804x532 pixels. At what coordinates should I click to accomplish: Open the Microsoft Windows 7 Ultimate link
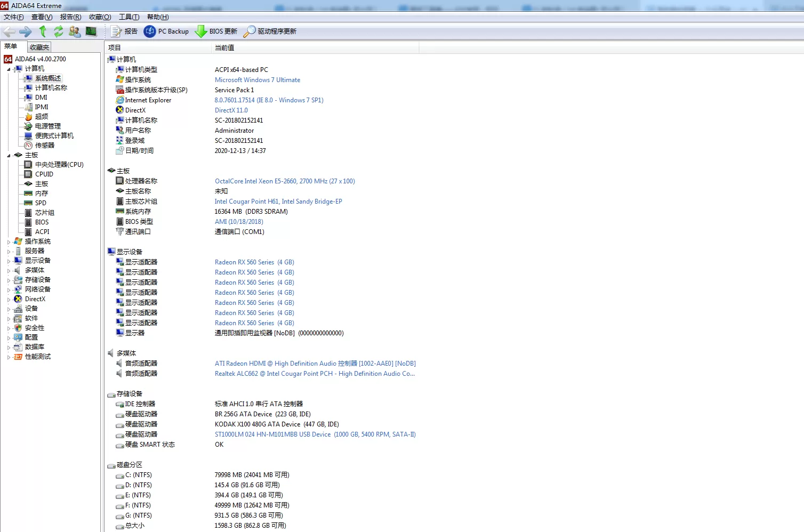tap(258, 80)
